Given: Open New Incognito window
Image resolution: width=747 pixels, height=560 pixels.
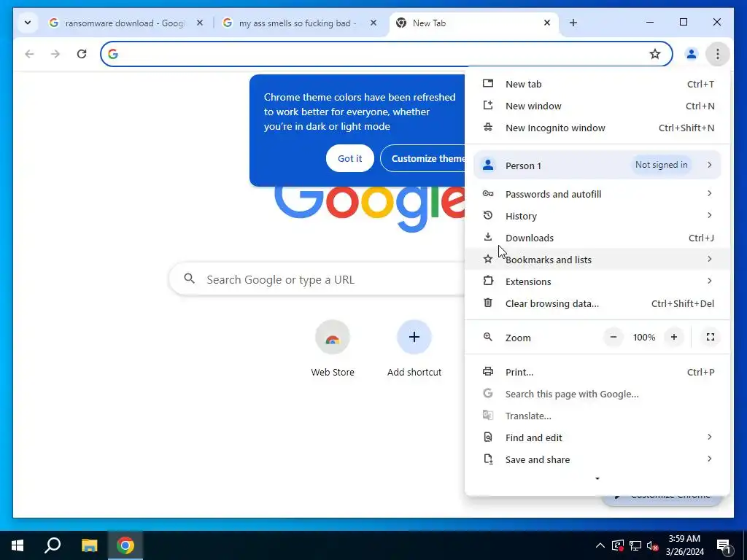Looking at the screenshot, I should click(597, 128).
